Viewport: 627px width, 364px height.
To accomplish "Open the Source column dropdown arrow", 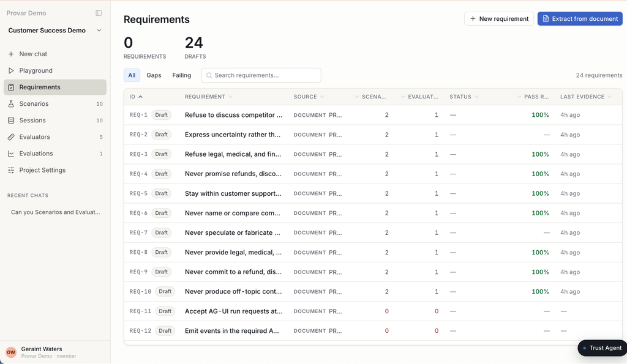I will [x=322, y=97].
